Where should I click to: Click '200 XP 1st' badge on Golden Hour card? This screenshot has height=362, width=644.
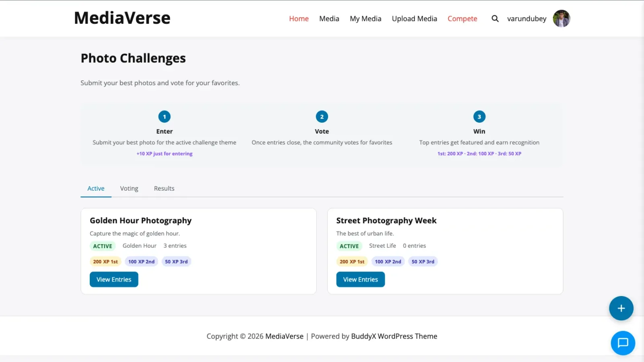pyautogui.click(x=105, y=261)
